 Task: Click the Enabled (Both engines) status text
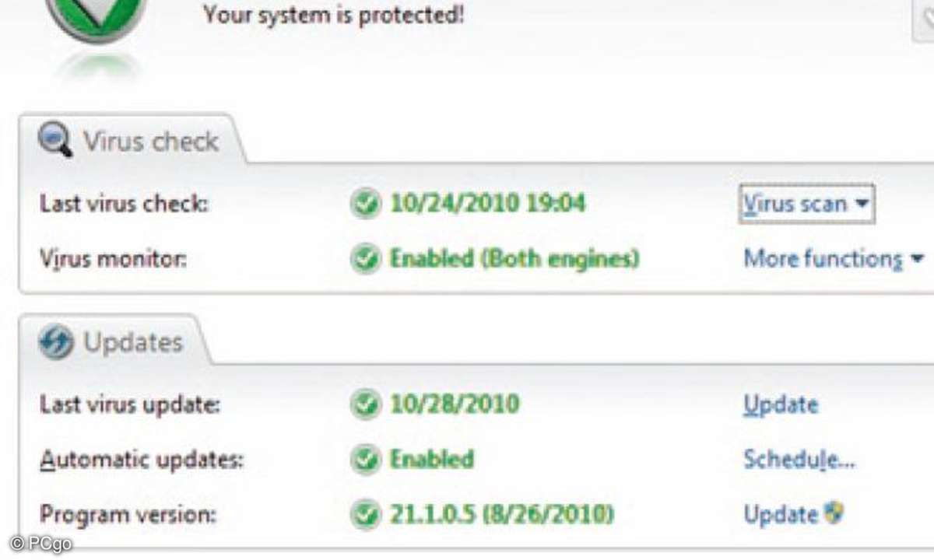point(514,257)
